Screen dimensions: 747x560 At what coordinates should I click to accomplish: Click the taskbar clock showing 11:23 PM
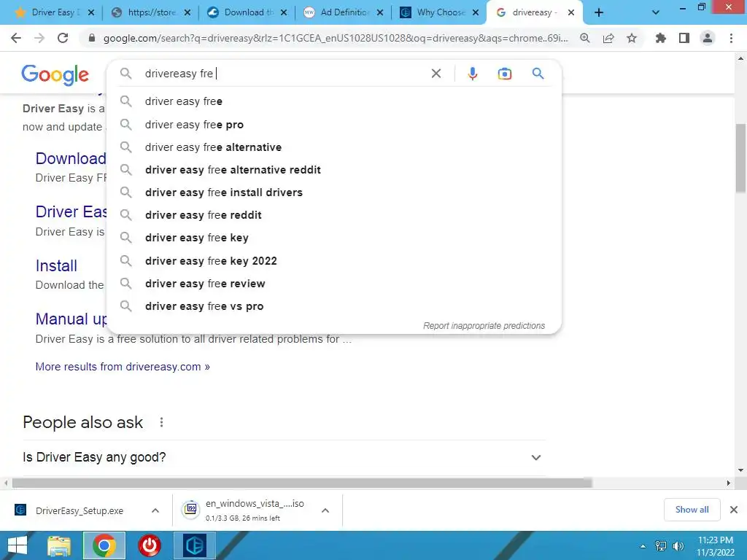tap(715, 546)
